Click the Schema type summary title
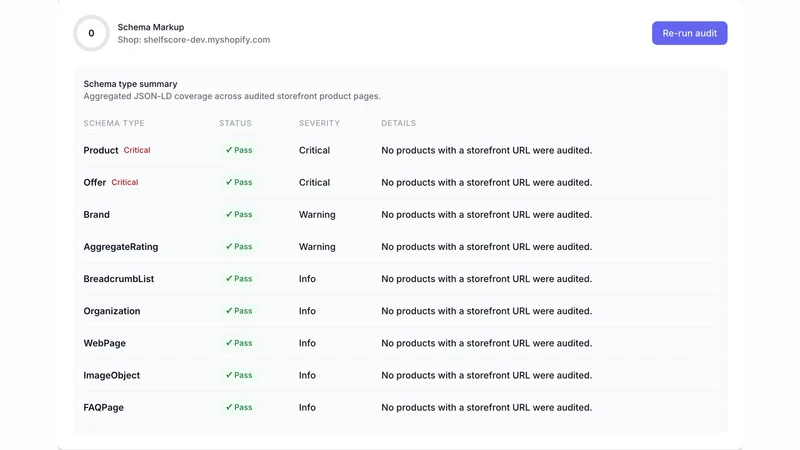The height and width of the screenshot is (450, 800). [x=130, y=84]
